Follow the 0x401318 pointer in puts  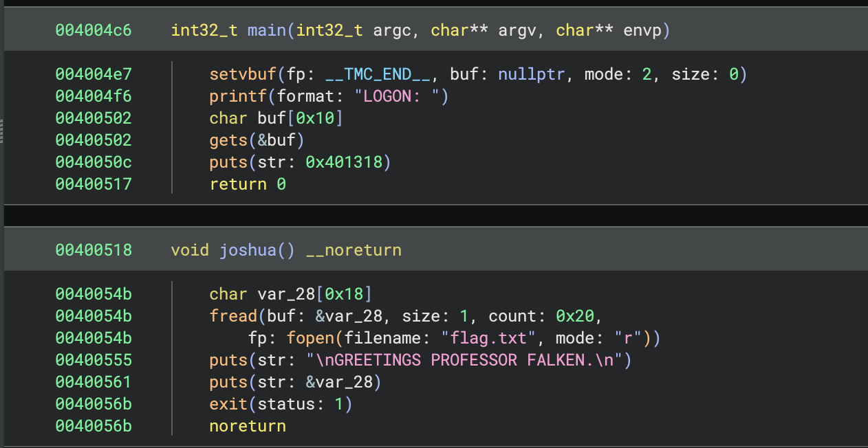pyautogui.click(x=344, y=162)
